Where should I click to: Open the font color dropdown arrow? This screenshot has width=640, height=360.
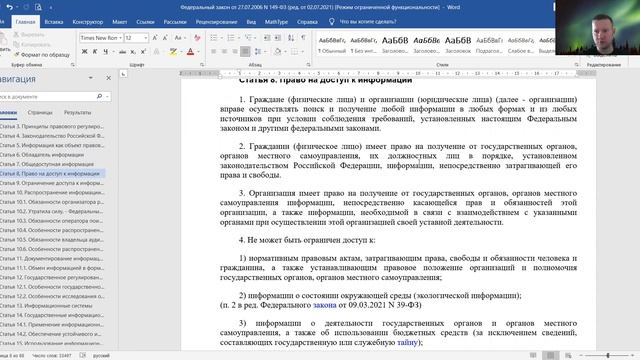[x=198, y=52]
